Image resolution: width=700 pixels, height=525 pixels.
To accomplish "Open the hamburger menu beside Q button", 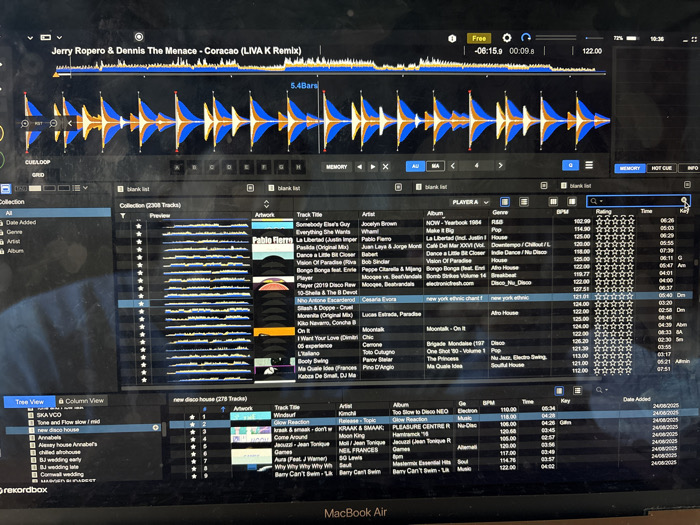I will 589,165.
